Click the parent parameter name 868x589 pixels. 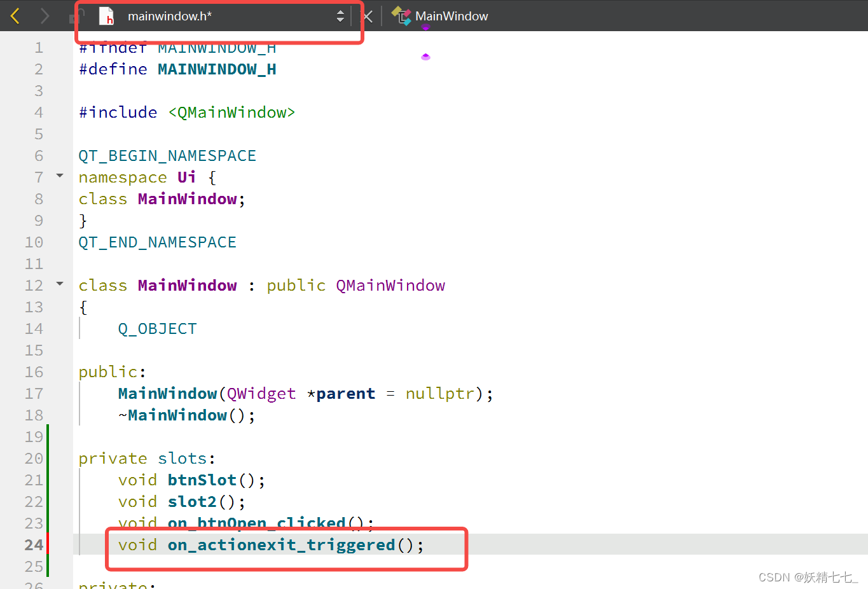coord(346,394)
